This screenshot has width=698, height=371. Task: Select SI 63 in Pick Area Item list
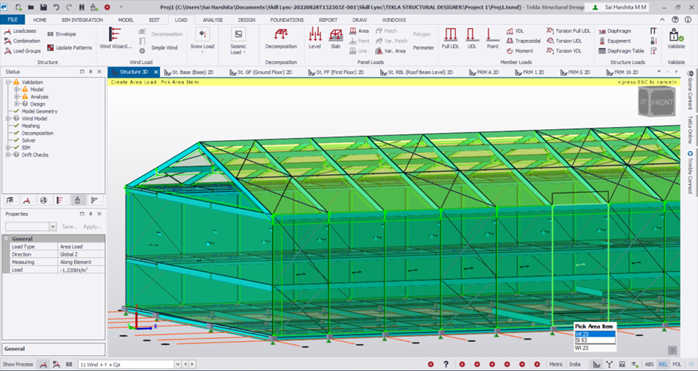pyautogui.click(x=595, y=340)
